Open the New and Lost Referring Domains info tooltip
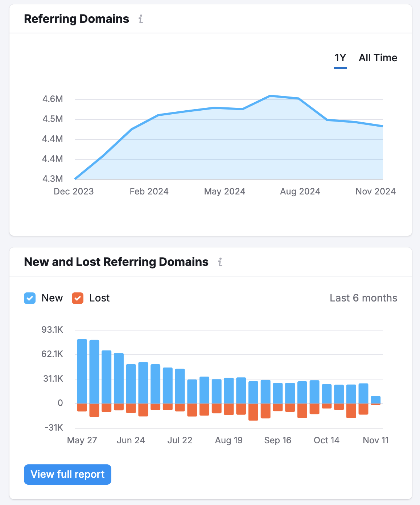This screenshot has width=420, height=505. tap(221, 262)
